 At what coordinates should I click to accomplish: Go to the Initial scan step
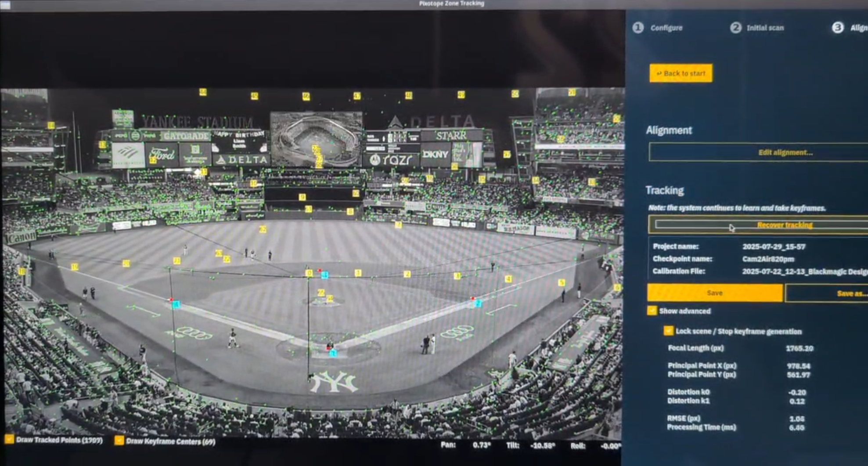click(x=757, y=28)
